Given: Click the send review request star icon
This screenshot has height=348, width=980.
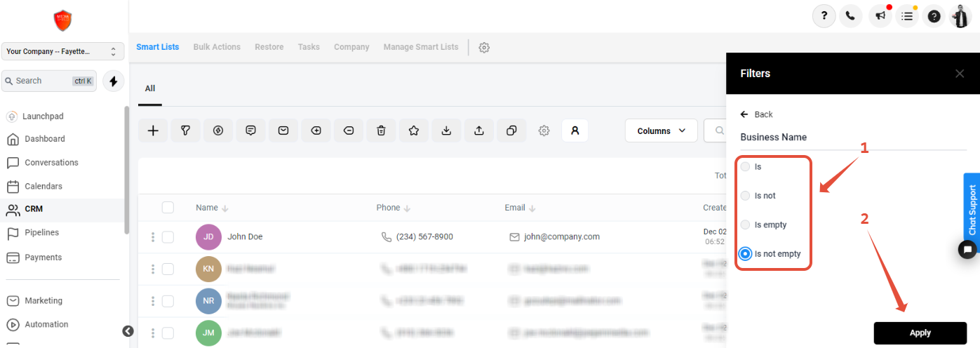Looking at the screenshot, I should point(414,130).
